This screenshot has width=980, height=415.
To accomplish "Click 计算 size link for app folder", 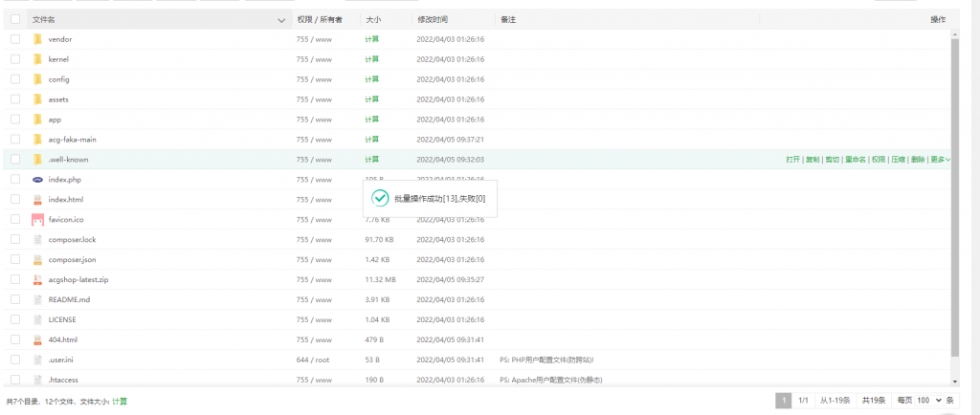I will click(x=371, y=120).
